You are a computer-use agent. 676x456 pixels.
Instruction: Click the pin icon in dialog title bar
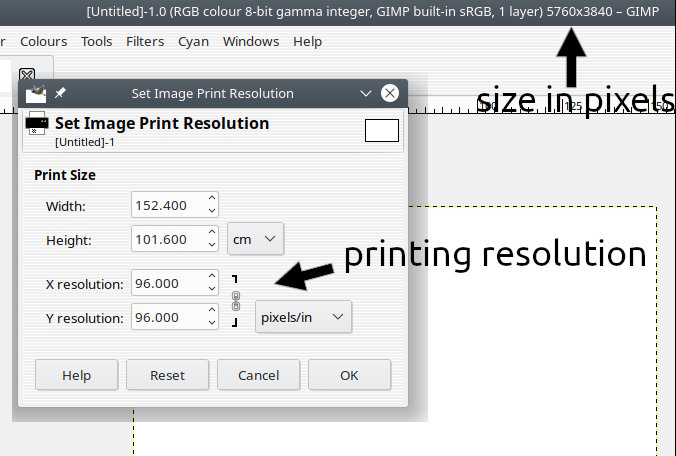point(60,93)
